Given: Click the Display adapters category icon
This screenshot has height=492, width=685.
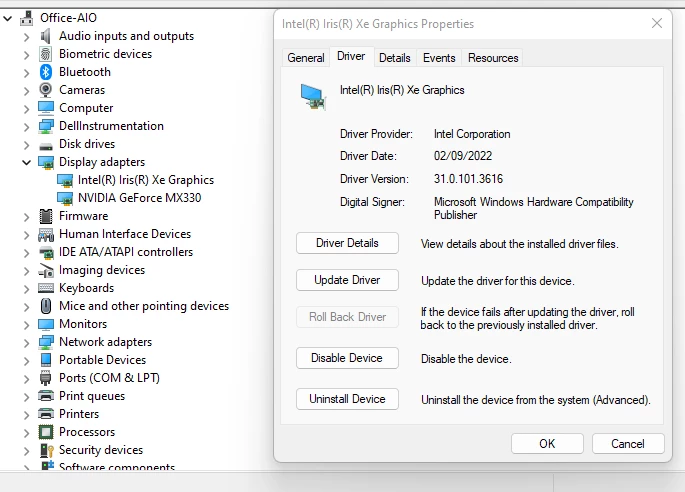Looking at the screenshot, I should click(x=45, y=162).
